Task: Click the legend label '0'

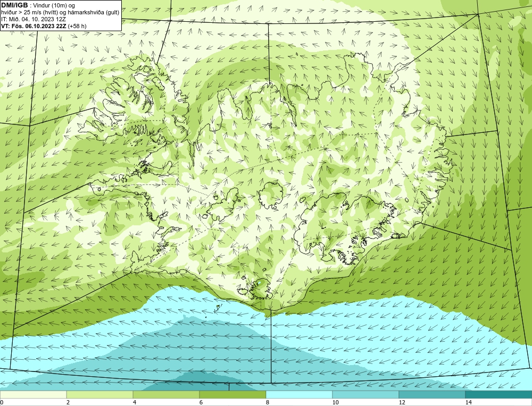Action: click(x=2, y=402)
